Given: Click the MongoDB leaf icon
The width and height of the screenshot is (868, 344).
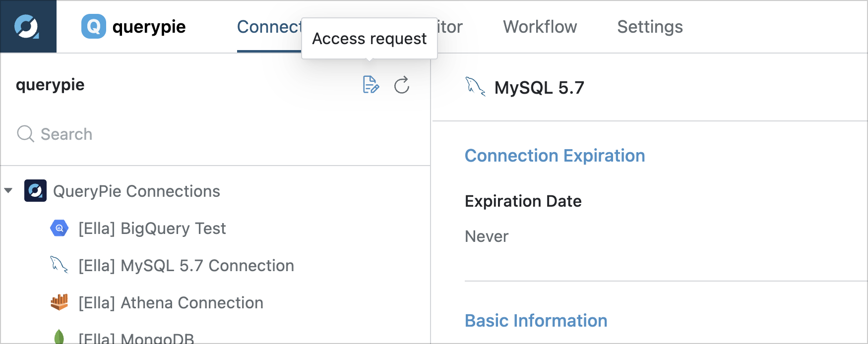Looking at the screenshot, I should [x=59, y=337].
